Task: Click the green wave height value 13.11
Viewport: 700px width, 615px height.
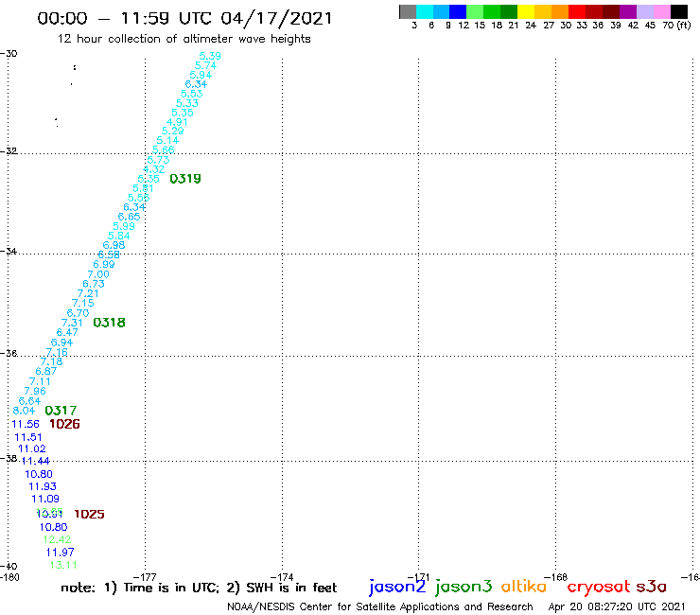Action: [63, 565]
